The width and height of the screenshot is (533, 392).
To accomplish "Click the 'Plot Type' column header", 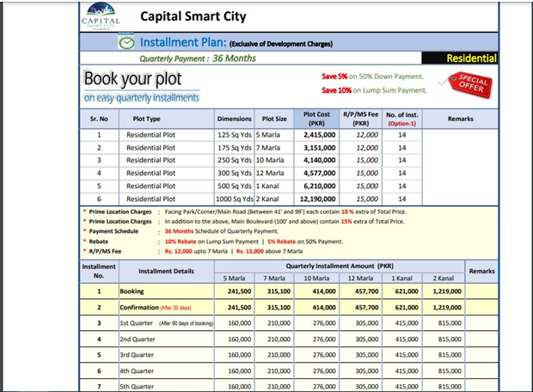I will pyautogui.click(x=146, y=119).
